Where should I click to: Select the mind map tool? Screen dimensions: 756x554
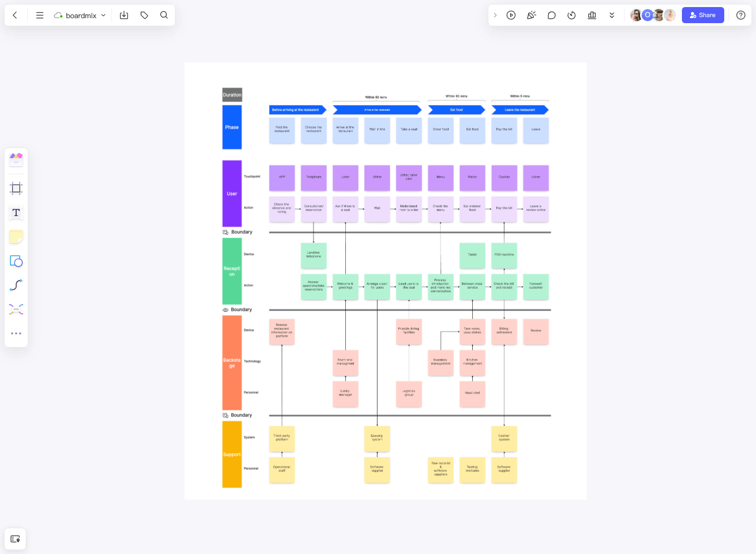tap(16, 309)
